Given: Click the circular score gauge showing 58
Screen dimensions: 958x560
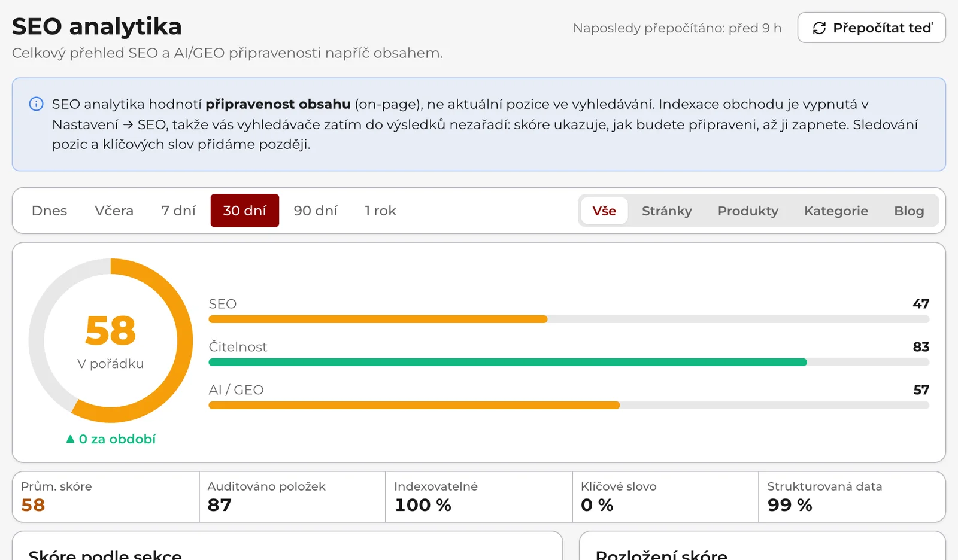Looking at the screenshot, I should click(111, 340).
